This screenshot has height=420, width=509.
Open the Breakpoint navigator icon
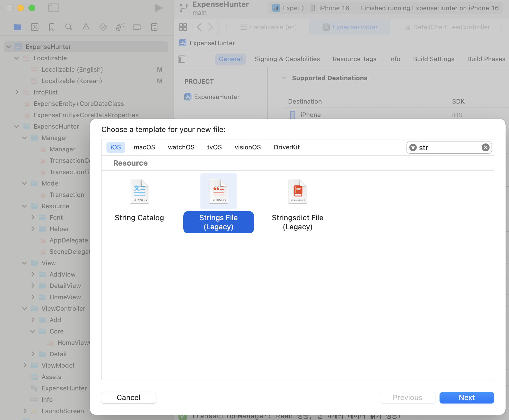coord(137,27)
